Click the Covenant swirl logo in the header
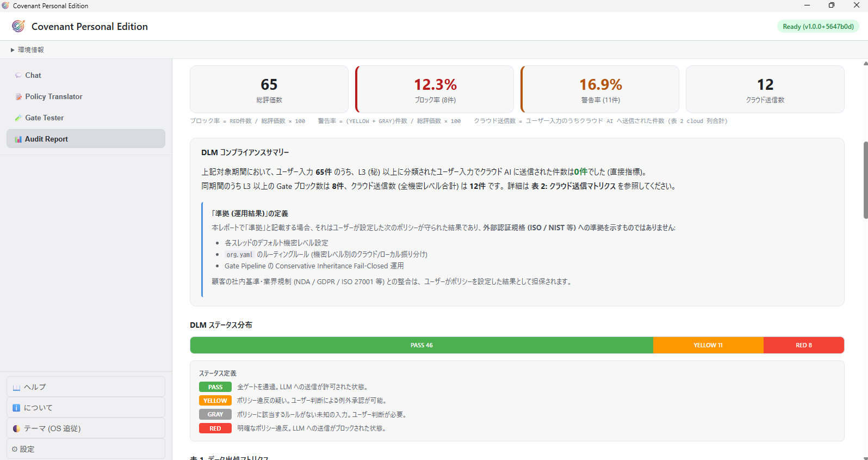 (x=18, y=26)
